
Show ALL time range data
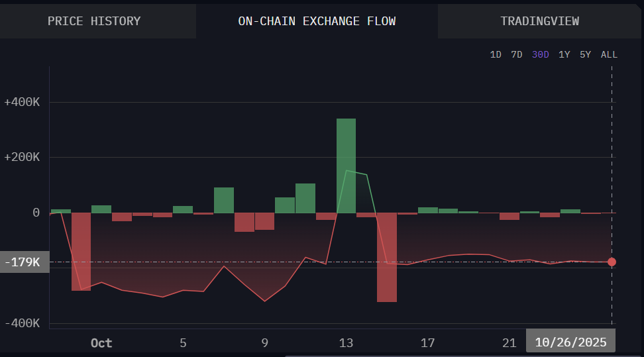coord(609,54)
